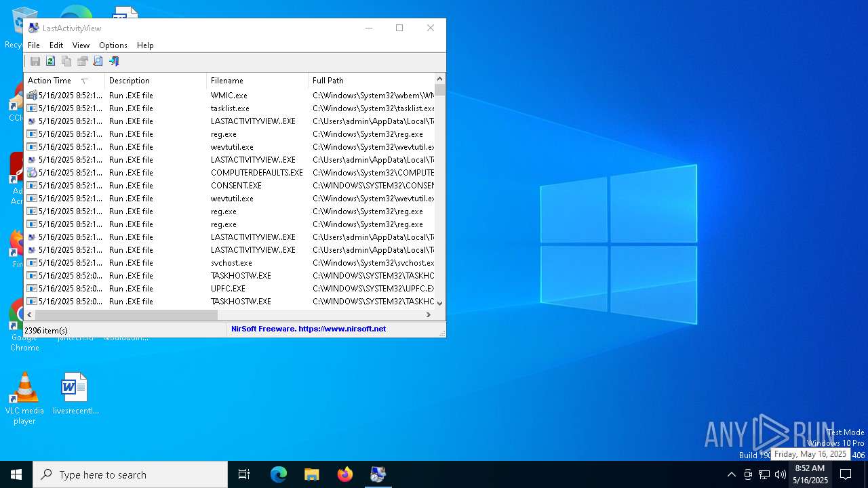Click the LastActivityView taskbar button
The height and width of the screenshot is (488, 868).
click(x=378, y=474)
